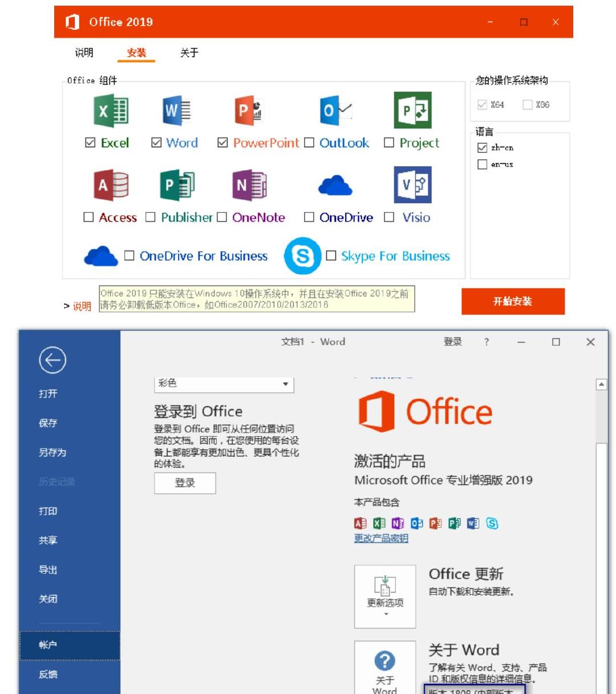Click the large Office logo in Word account page
The width and height of the screenshot is (616, 694).
coord(425,411)
